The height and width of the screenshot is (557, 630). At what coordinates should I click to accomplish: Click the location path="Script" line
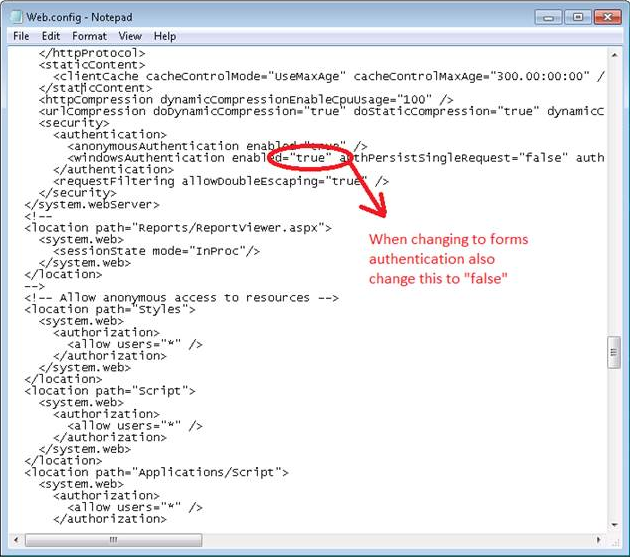(x=110, y=391)
